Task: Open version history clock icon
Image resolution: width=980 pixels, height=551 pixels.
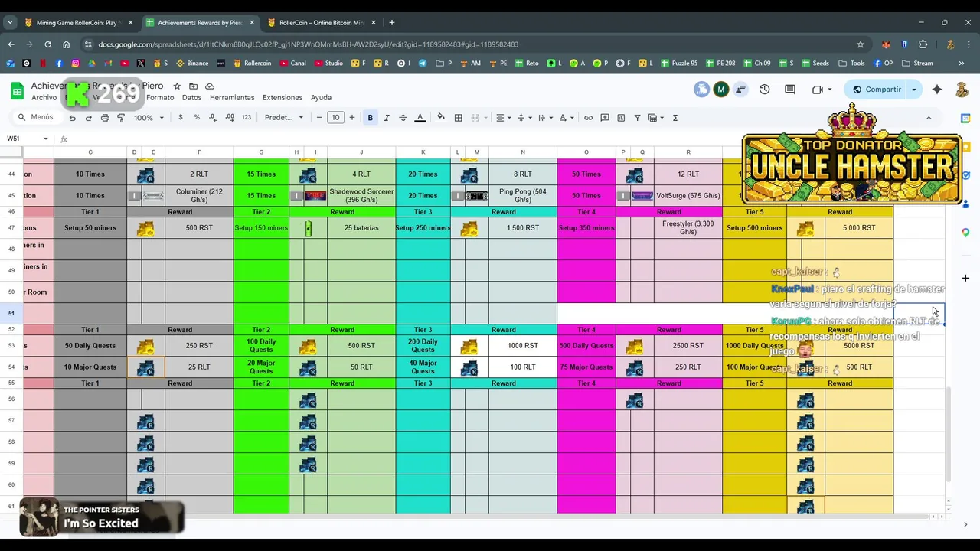Action: pyautogui.click(x=764, y=90)
